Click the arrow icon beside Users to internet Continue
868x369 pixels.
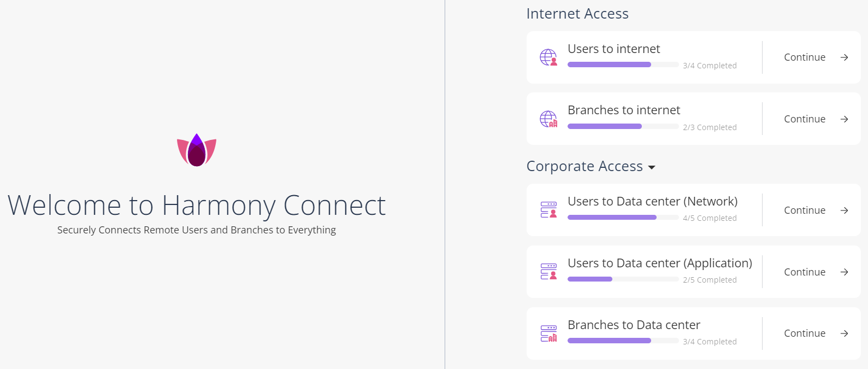pyautogui.click(x=844, y=57)
